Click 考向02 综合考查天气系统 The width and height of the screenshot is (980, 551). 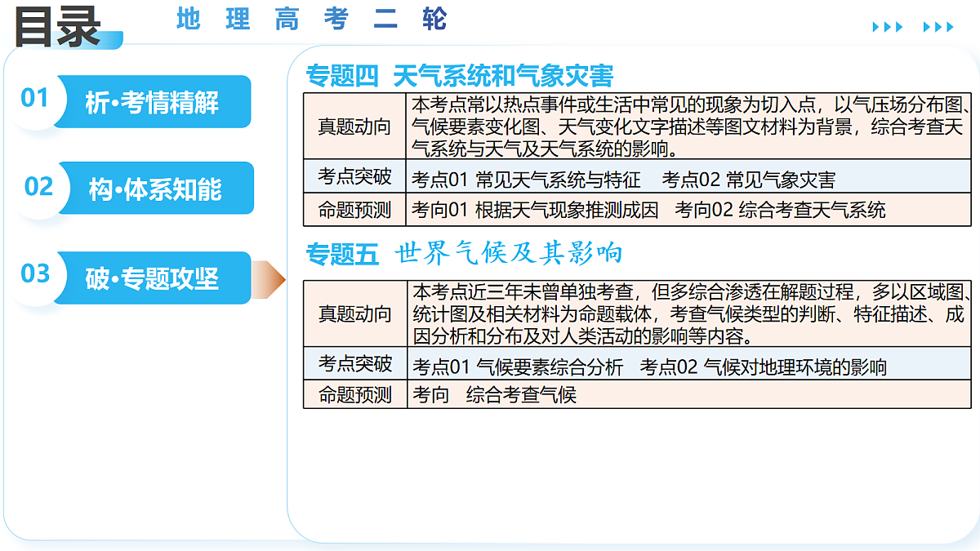tap(780, 210)
